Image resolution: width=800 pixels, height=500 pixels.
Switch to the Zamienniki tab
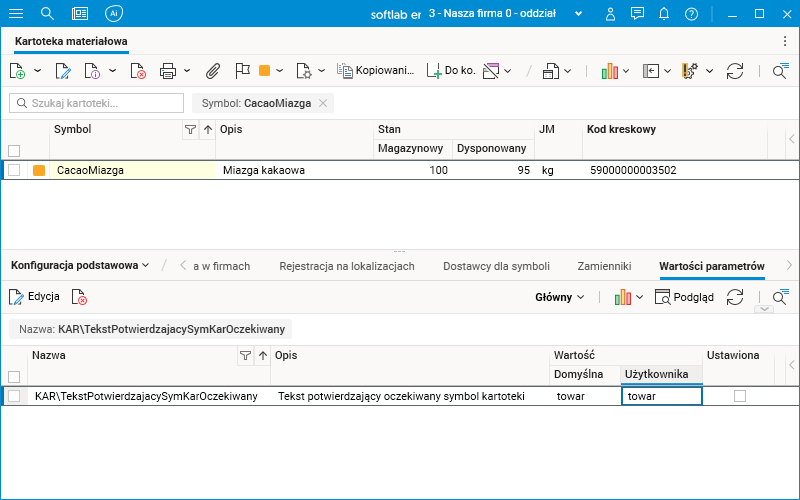(x=604, y=266)
